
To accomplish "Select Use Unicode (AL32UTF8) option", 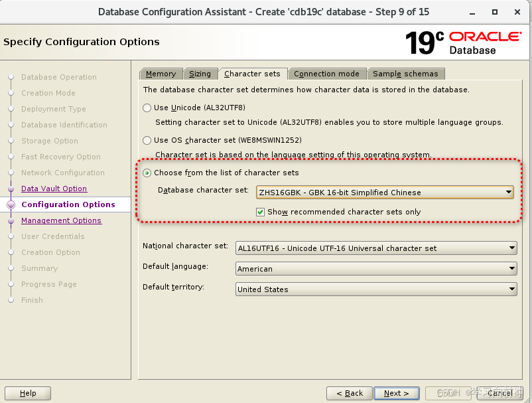I will (x=147, y=108).
